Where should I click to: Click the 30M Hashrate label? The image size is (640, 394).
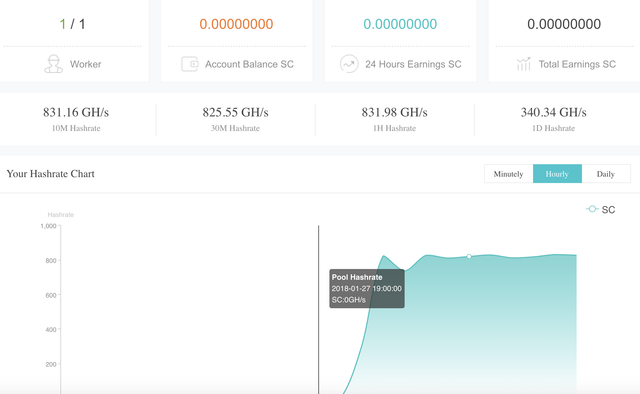click(x=235, y=128)
